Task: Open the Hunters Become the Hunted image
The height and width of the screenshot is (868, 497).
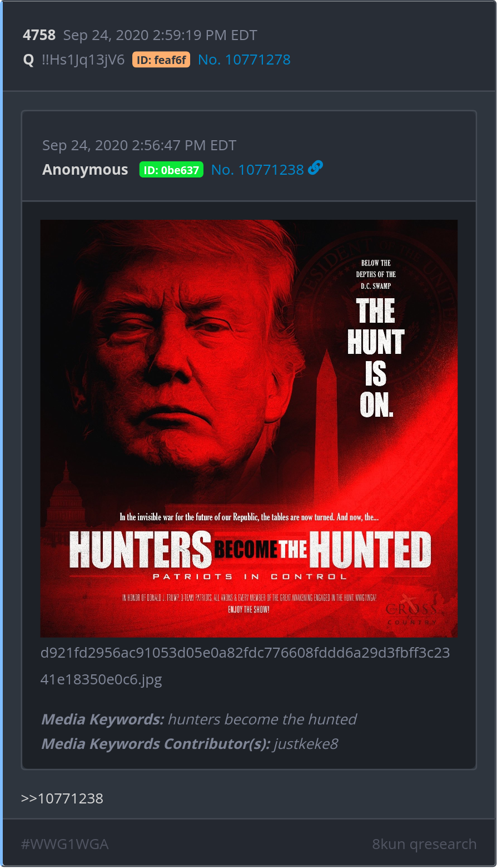Action: (x=249, y=428)
